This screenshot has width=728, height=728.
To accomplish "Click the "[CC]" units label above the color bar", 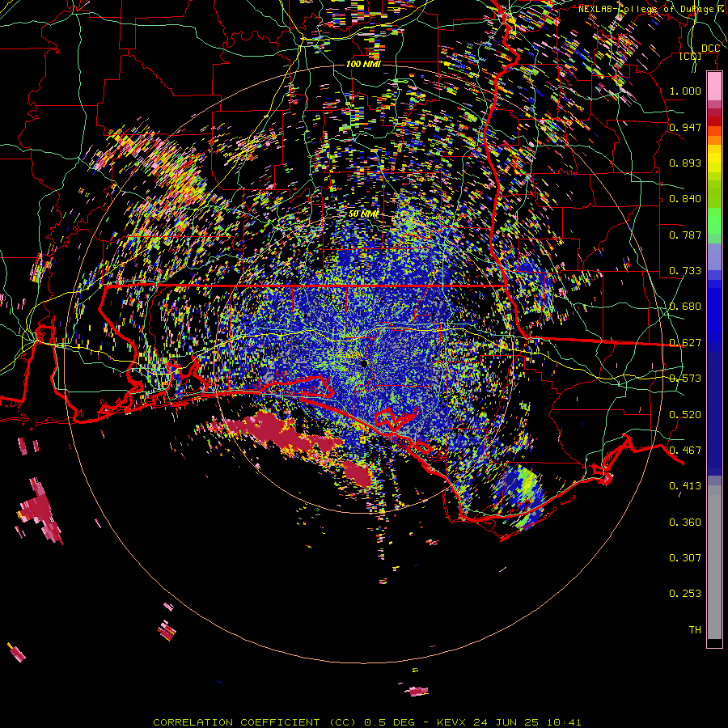I will 691,56.
